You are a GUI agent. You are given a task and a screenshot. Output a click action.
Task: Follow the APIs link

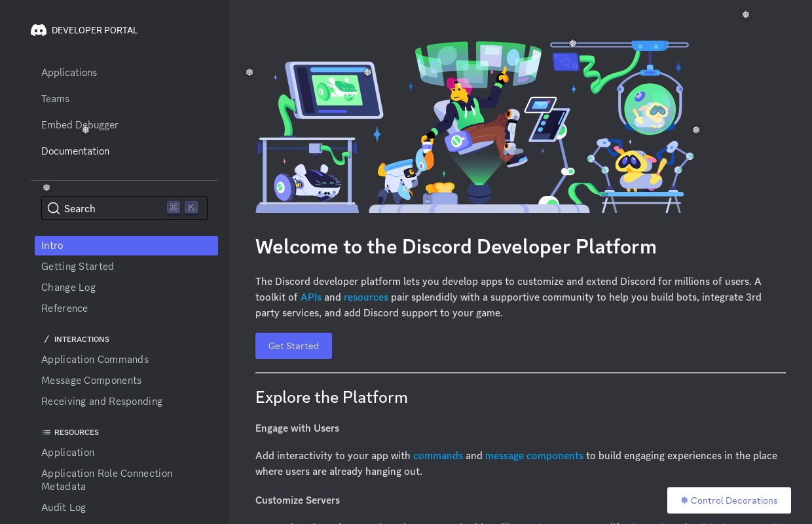pos(311,297)
